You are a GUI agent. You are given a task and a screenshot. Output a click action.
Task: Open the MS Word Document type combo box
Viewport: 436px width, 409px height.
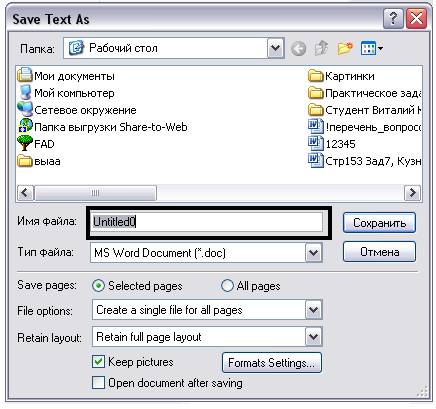point(206,253)
